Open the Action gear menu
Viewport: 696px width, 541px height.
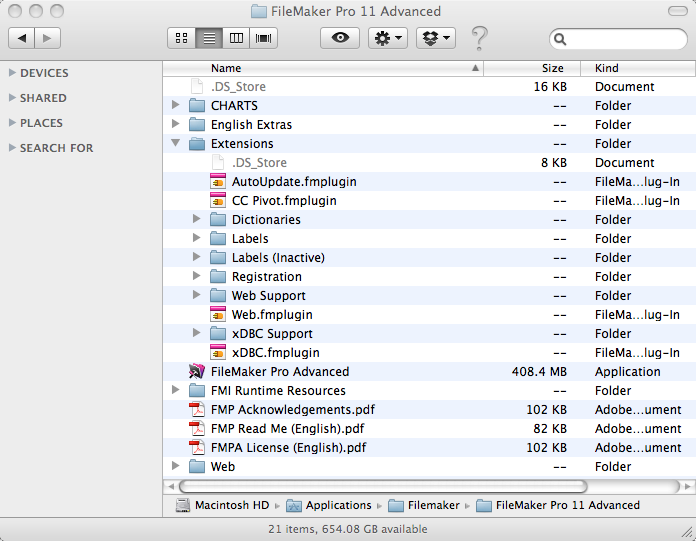click(388, 38)
